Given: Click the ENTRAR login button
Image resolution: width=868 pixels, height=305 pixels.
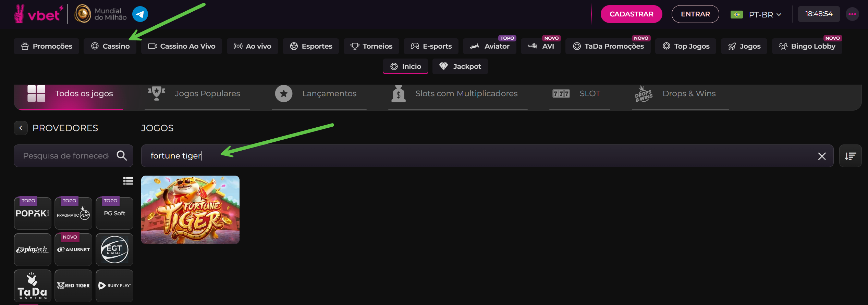Looking at the screenshot, I should (695, 14).
